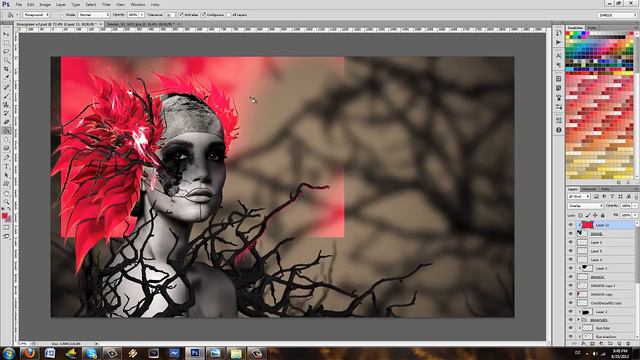Viewport: 640px width, 360px height.
Task: Open the fill source Foreground dropdown
Action: 36,15
